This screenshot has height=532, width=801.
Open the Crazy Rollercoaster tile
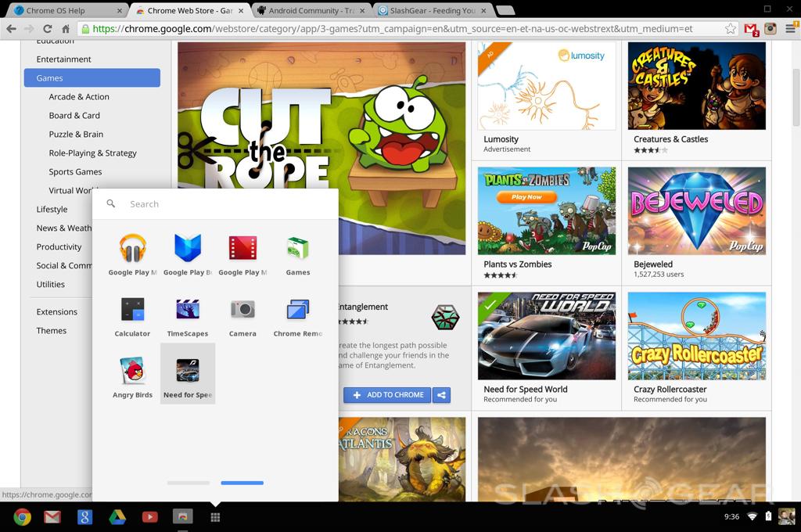click(697, 349)
